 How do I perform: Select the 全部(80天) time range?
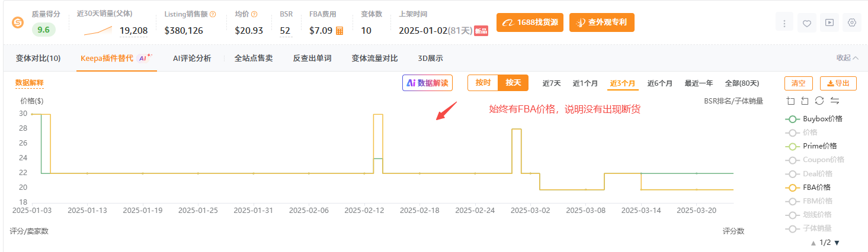742,83
